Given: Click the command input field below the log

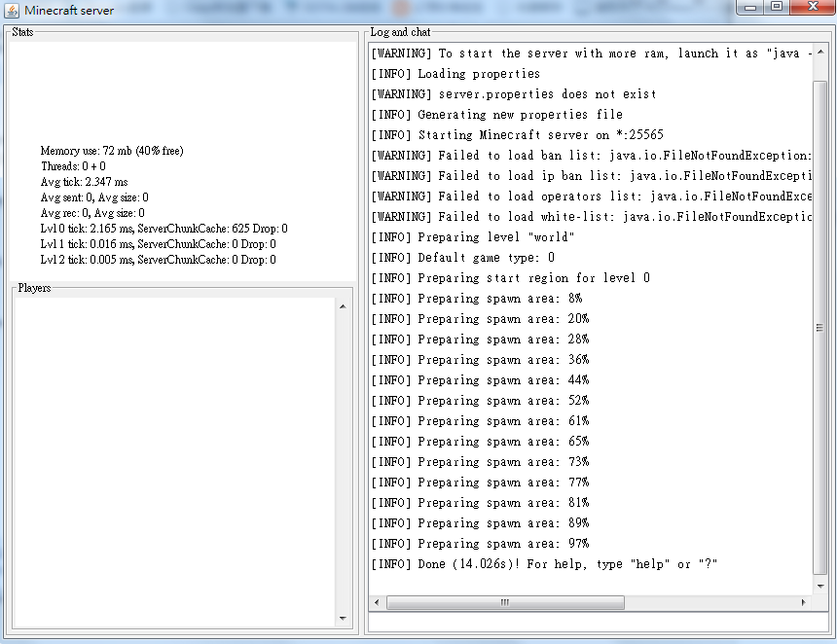Looking at the screenshot, I should pos(599,623).
